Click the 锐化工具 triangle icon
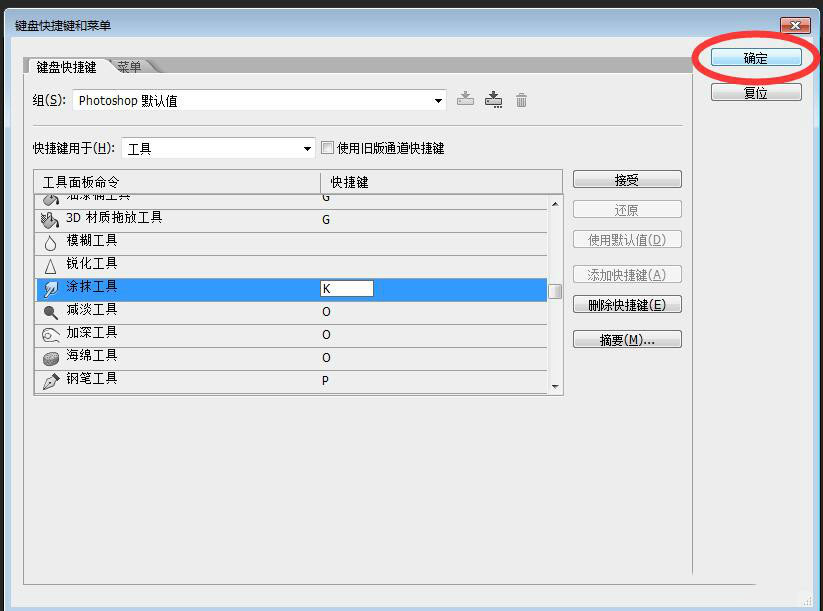The image size is (823, 611). (x=50, y=266)
